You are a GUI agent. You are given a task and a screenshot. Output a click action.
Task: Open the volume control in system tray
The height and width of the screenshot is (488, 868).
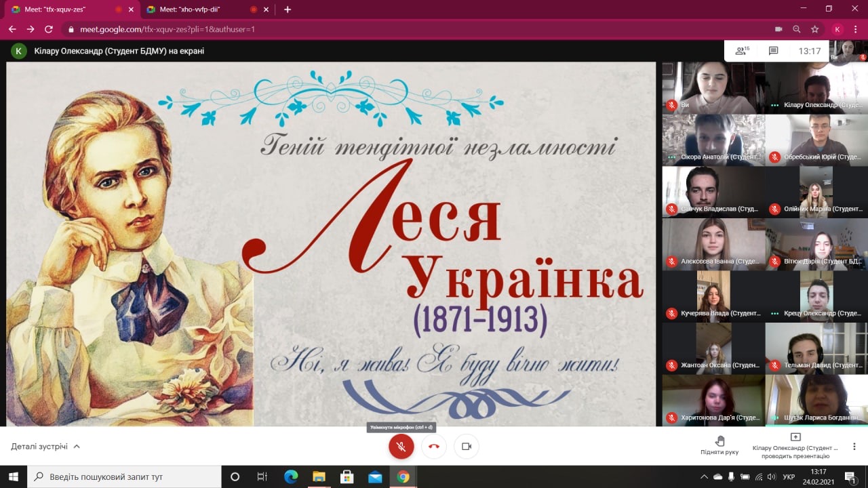[x=772, y=476]
